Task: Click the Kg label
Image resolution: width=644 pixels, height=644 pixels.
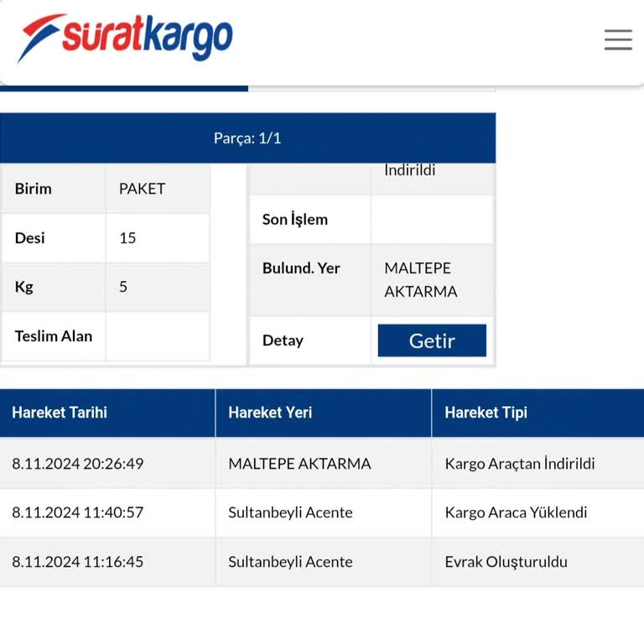Action: (23, 287)
